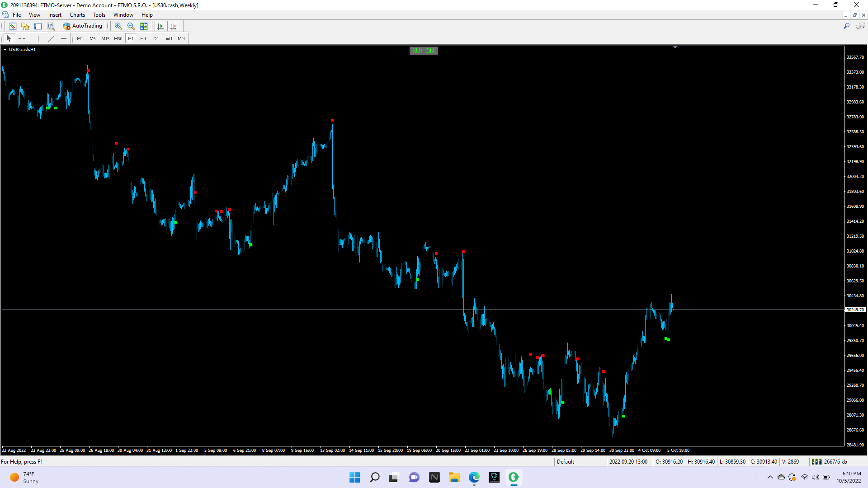Expand the US30.cash,H1 chart dropdown arrow

tap(5, 50)
